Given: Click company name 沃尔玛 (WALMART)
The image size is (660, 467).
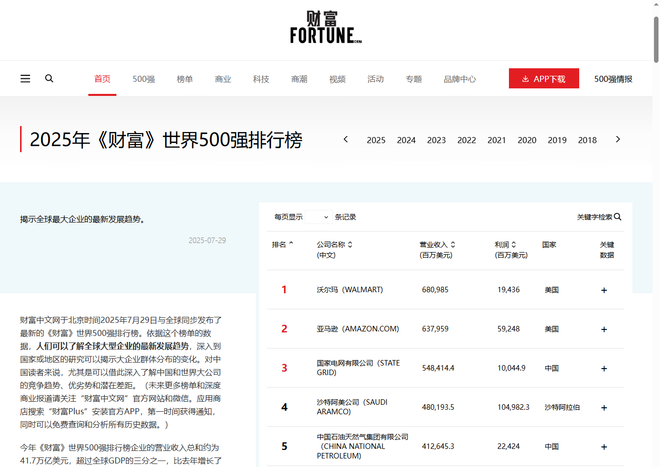Looking at the screenshot, I should coord(350,290).
